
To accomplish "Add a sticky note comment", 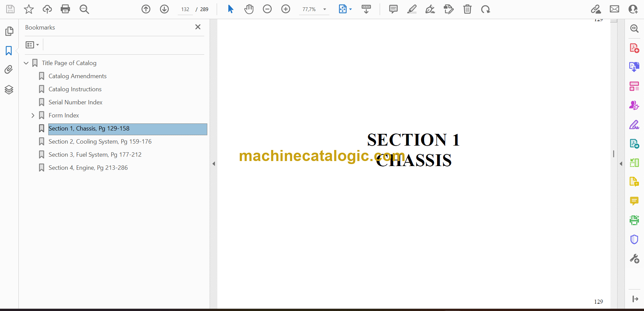I will 393,9.
